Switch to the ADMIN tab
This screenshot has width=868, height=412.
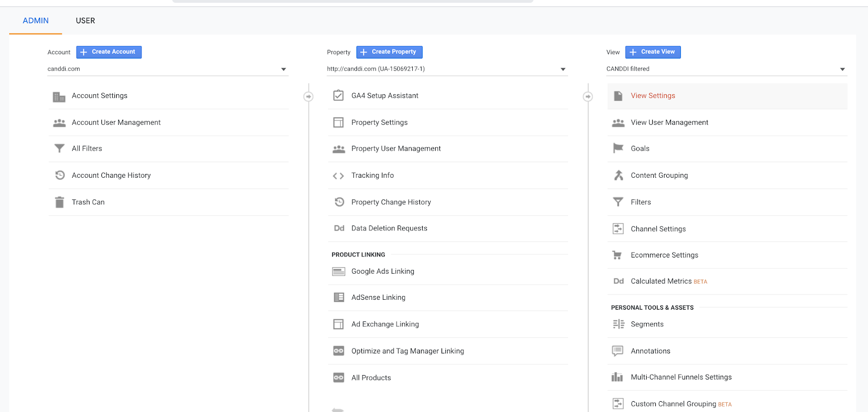(x=36, y=21)
